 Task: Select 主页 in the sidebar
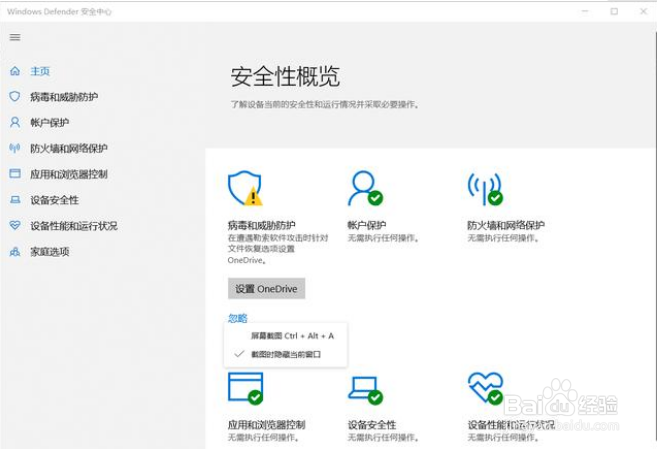pyautogui.click(x=40, y=71)
